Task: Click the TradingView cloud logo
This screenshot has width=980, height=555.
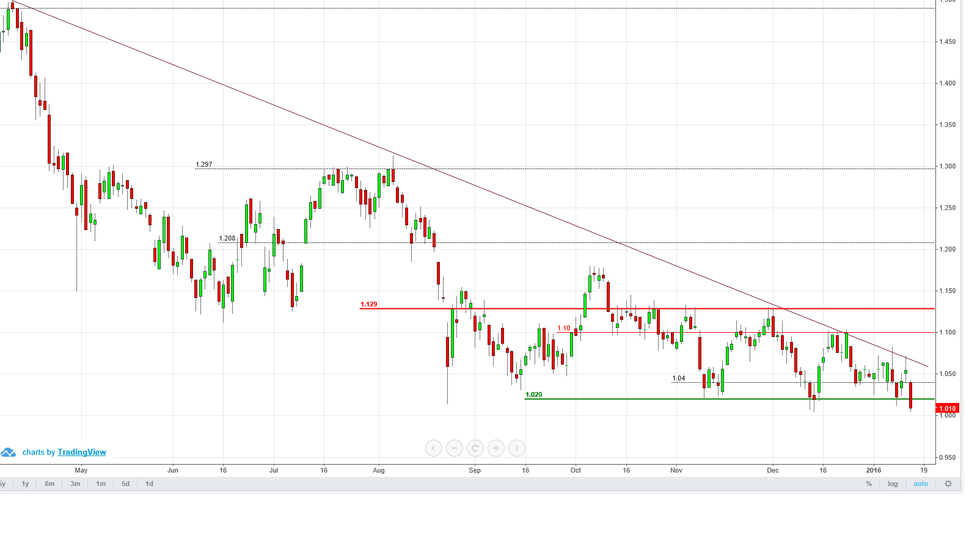Action: (x=9, y=452)
